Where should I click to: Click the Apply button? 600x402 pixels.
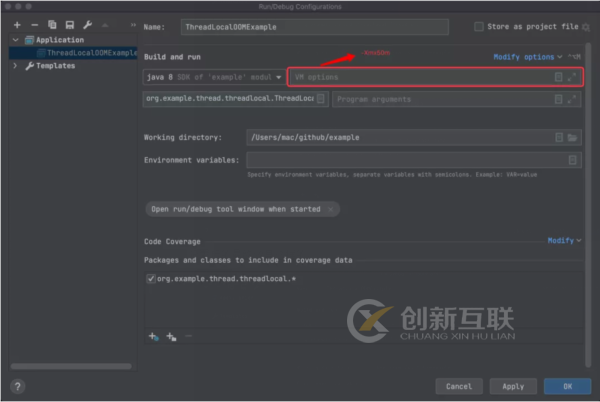(x=513, y=386)
